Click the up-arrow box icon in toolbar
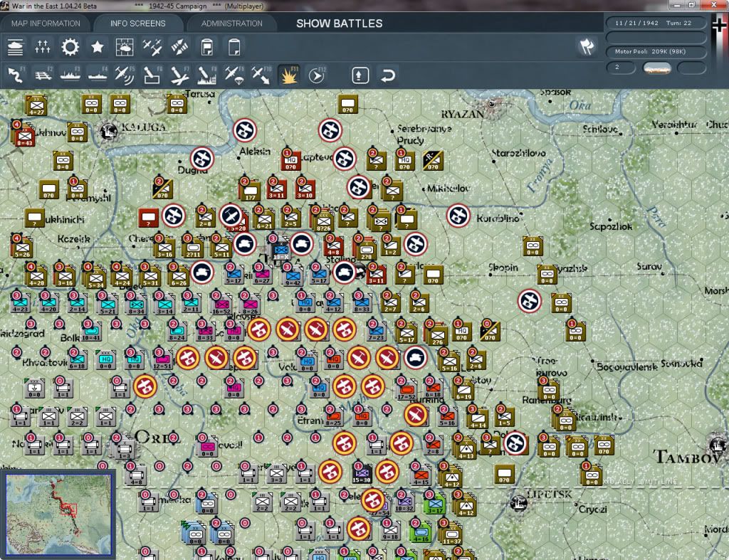The image size is (729, 560). pos(360,75)
